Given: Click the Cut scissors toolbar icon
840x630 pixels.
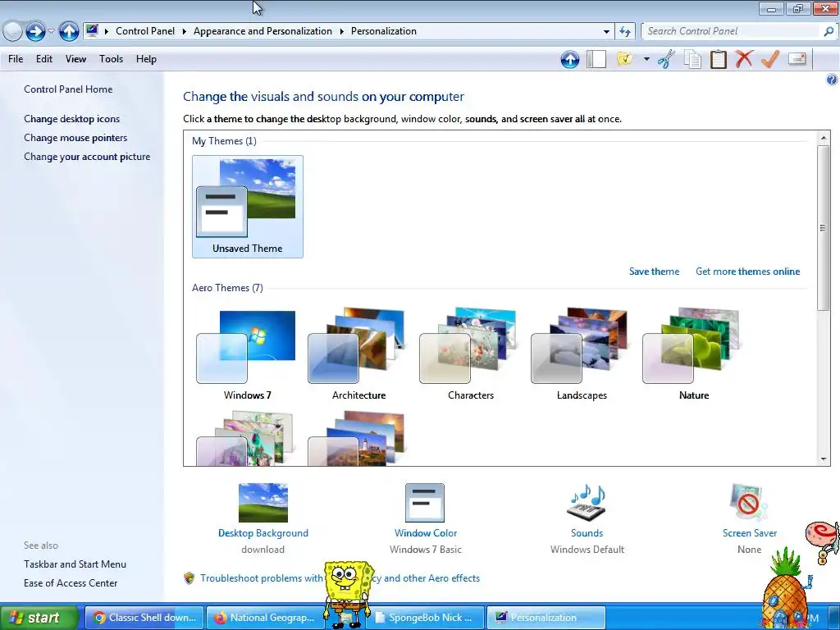Looking at the screenshot, I should point(666,59).
